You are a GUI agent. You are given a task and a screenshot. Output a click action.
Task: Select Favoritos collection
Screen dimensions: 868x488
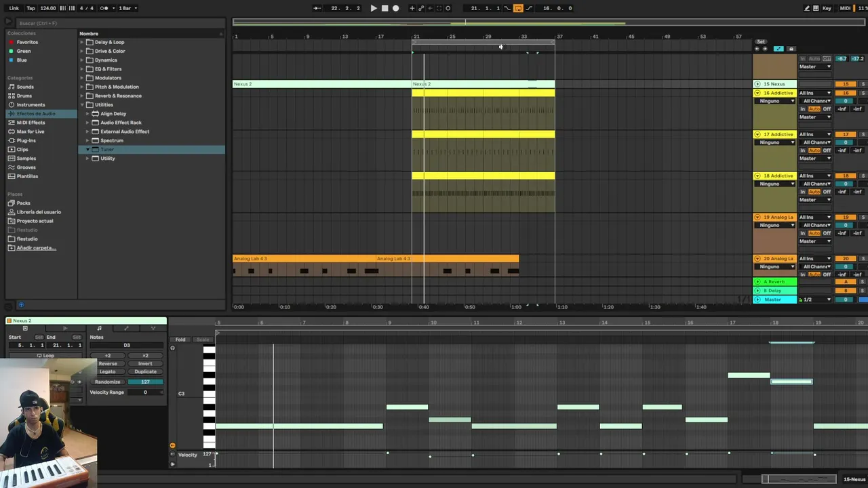coord(27,42)
